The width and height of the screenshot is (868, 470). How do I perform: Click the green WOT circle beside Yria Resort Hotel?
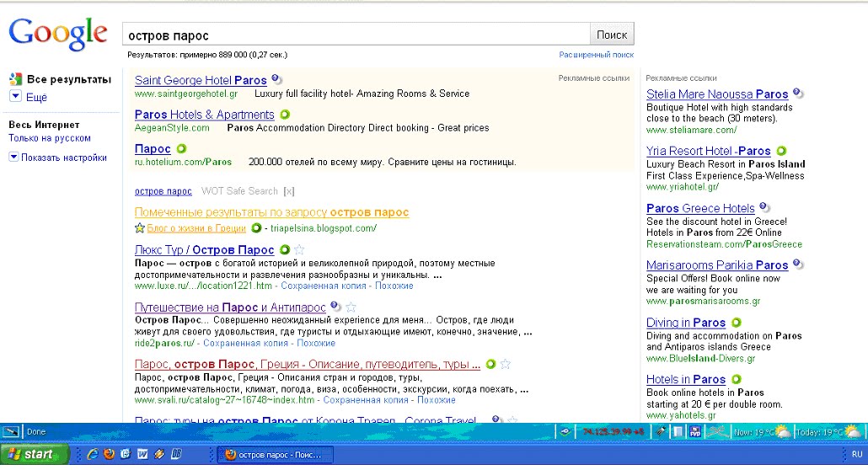click(x=781, y=151)
